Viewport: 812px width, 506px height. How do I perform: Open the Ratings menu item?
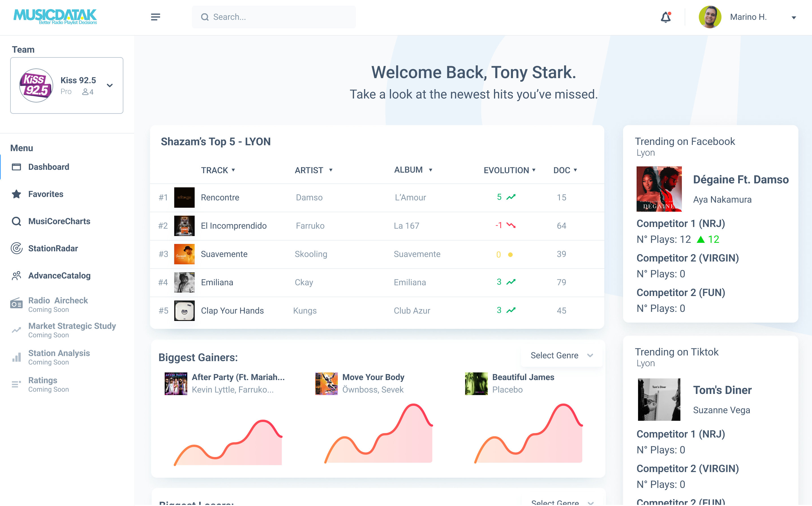coord(42,381)
